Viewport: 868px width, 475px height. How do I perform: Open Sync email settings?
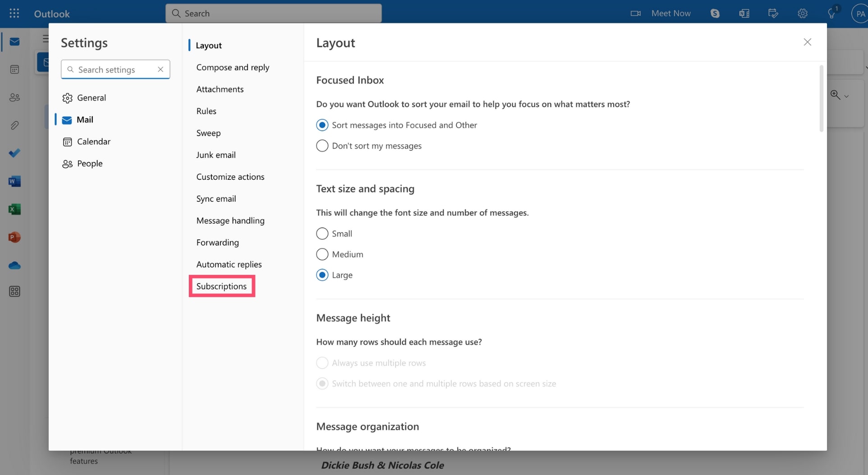pyautogui.click(x=216, y=199)
